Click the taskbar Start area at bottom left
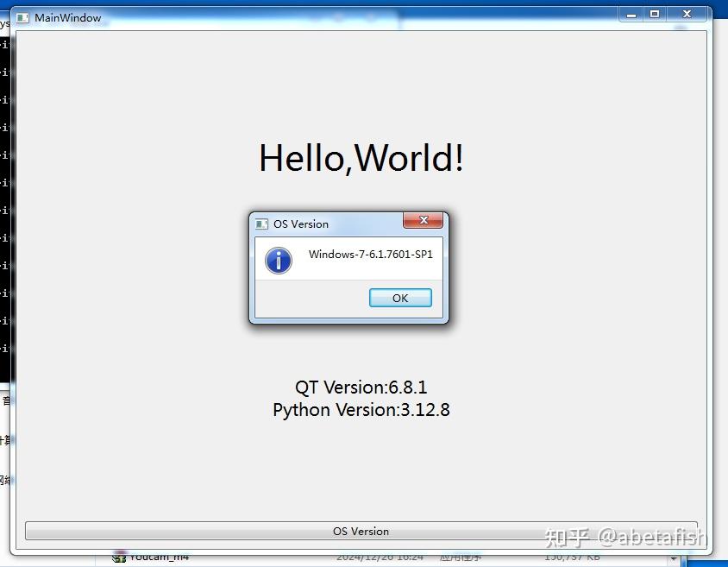Viewport: 728px width, 567px height. click(9, 561)
